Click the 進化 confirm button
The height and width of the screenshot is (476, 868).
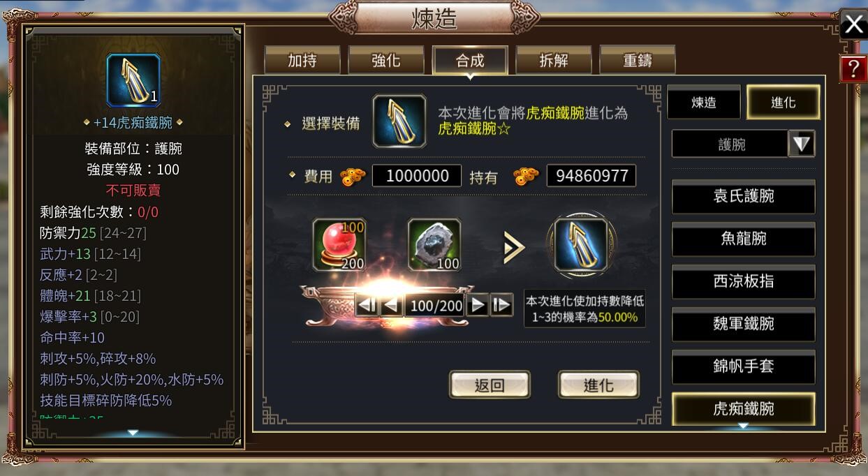(598, 385)
